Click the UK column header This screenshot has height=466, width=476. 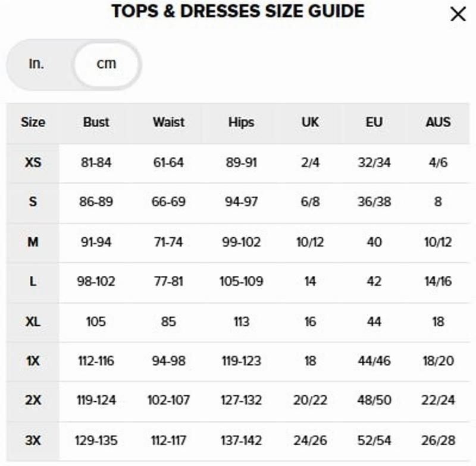[x=310, y=122]
